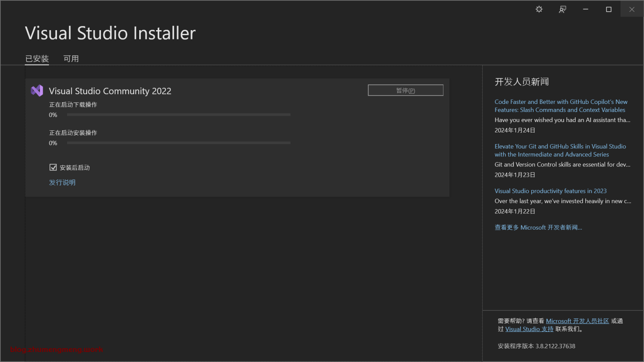Close the Visual Studio Installer window

pyautogui.click(x=632, y=9)
